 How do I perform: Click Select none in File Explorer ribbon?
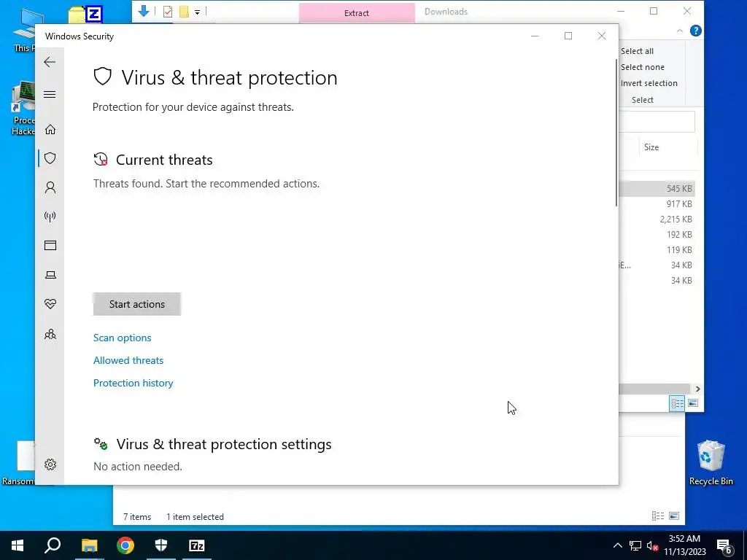point(642,67)
